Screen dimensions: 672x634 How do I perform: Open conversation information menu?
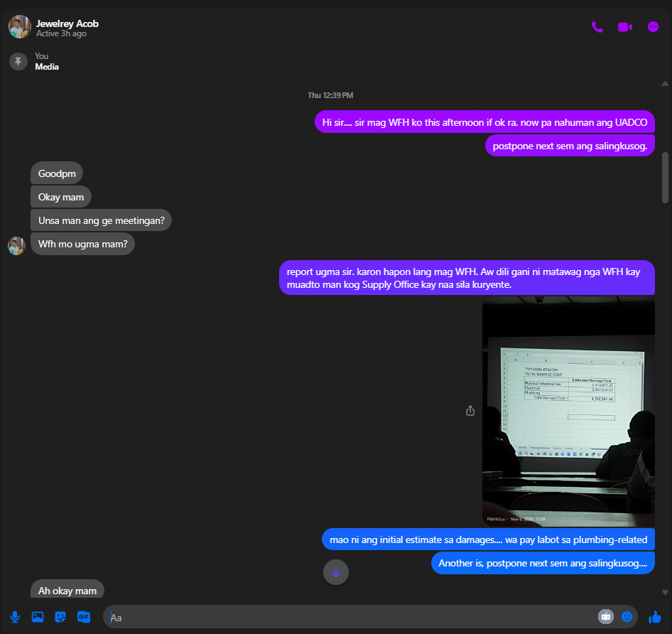tap(654, 27)
